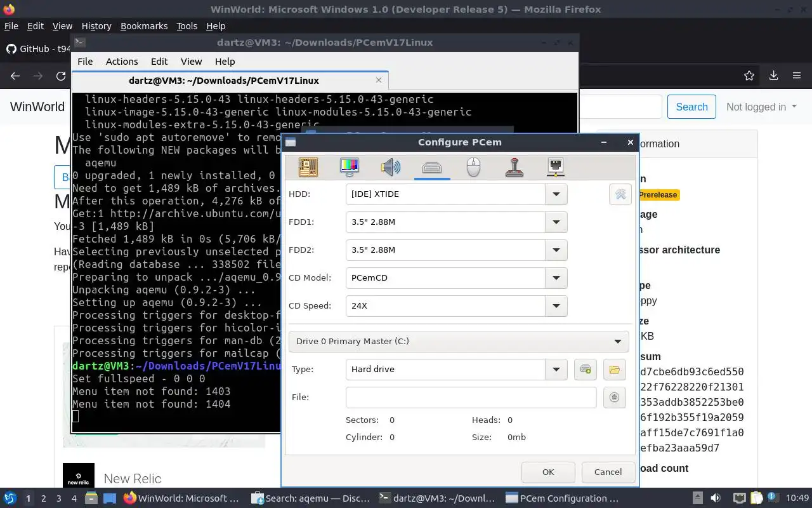Open Firefox History menu
The height and width of the screenshot is (508, 812).
(x=96, y=26)
